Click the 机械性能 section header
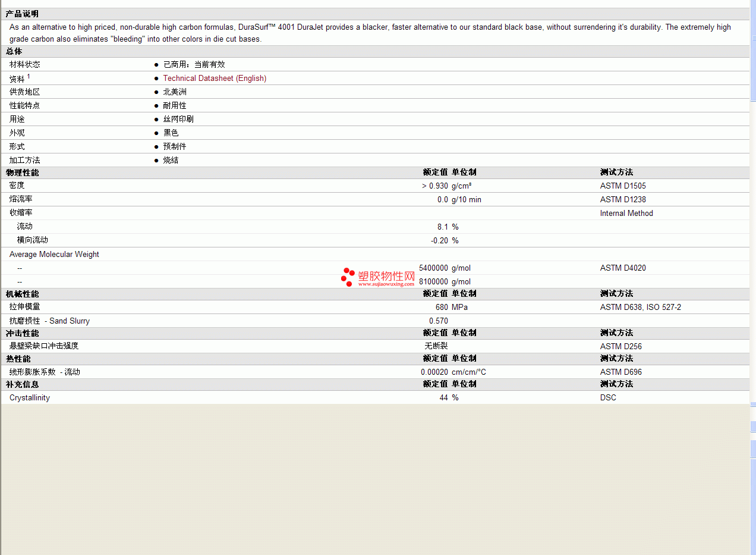This screenshot has height=555, width=756. tap(22, 294)
